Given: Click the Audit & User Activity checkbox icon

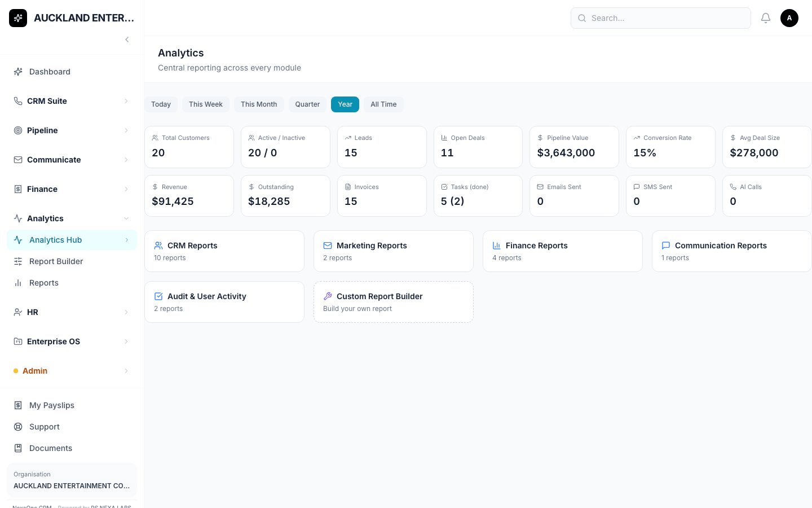Looking at the screenshot, I should coord(158,296).
